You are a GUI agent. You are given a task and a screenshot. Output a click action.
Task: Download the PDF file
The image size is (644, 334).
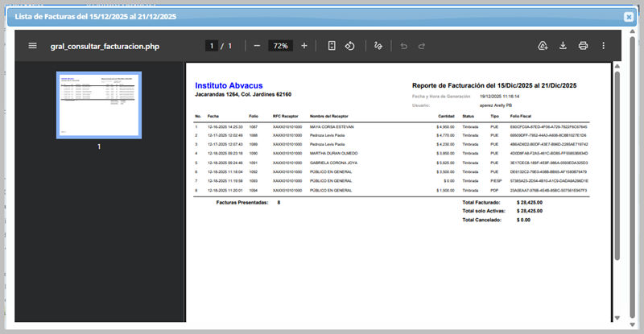click(563, 46)
